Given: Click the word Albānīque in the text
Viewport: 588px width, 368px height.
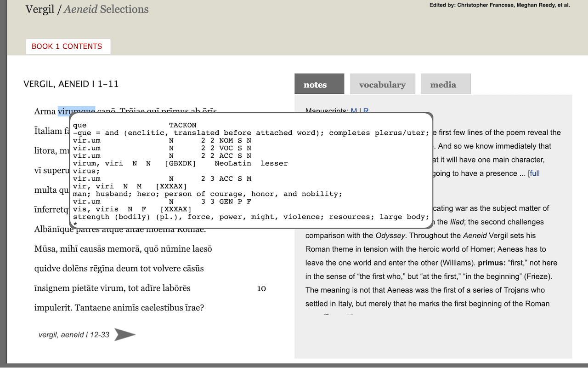Looking at the screenshot, I should 54,229.
